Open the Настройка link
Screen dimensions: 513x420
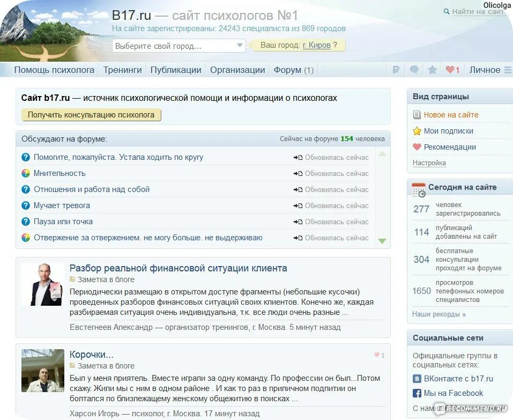point(429,163)
